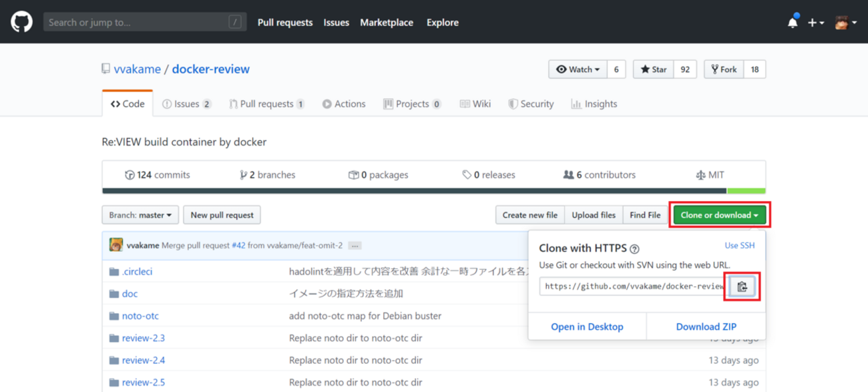This screenshot has height=392, width=868.
Task: Click the vvakame commit author avatar
Action: click(116, 245)
